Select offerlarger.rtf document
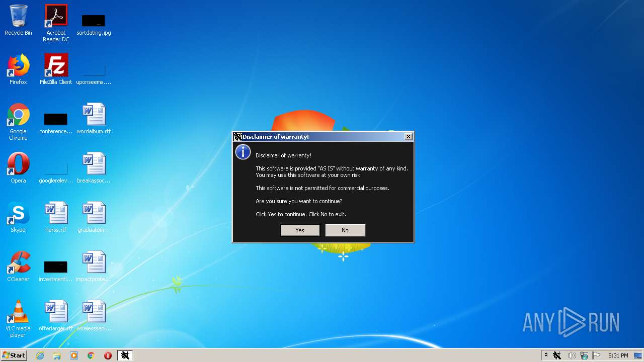644x362 pixels. (x=56, y=316)
